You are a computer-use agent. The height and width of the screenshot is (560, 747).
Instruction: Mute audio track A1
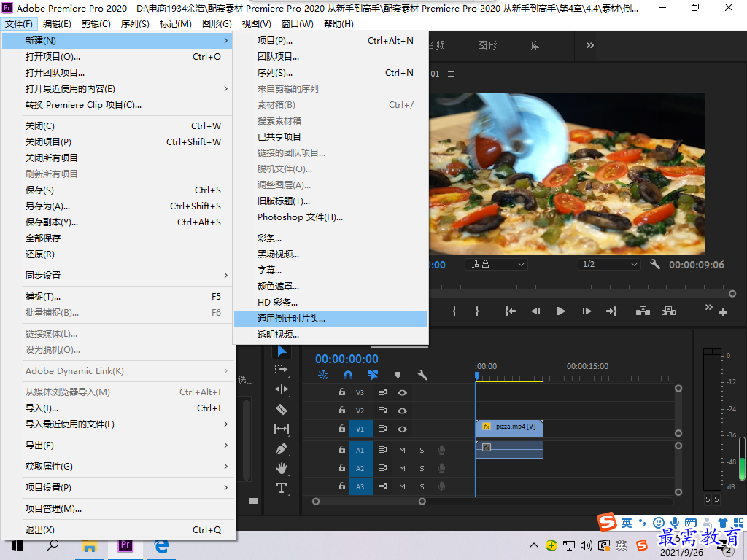[x=402, y=450]
